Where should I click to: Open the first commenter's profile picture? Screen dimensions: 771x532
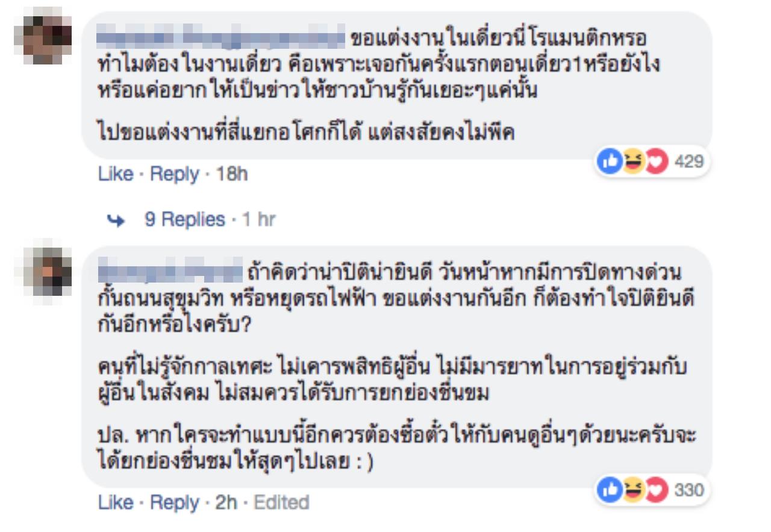coord(42,37)
